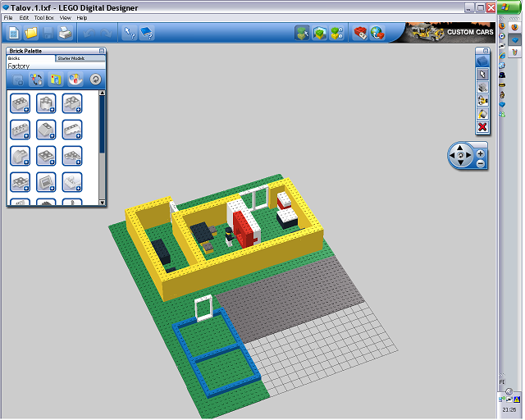Reset palette with circular arrow button

click(95, 80)
